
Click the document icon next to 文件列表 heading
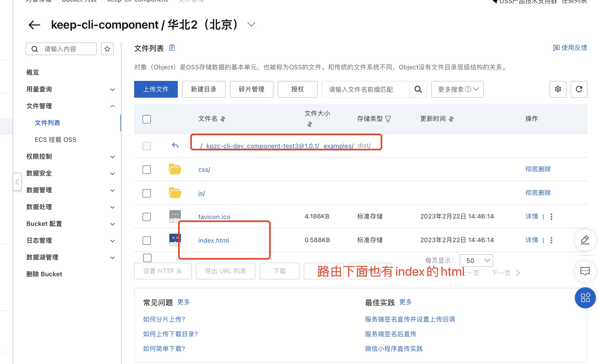[172, 48]
